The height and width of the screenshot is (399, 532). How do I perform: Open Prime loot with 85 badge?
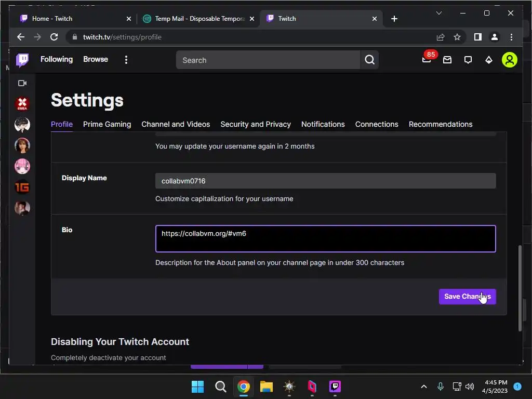427,59
